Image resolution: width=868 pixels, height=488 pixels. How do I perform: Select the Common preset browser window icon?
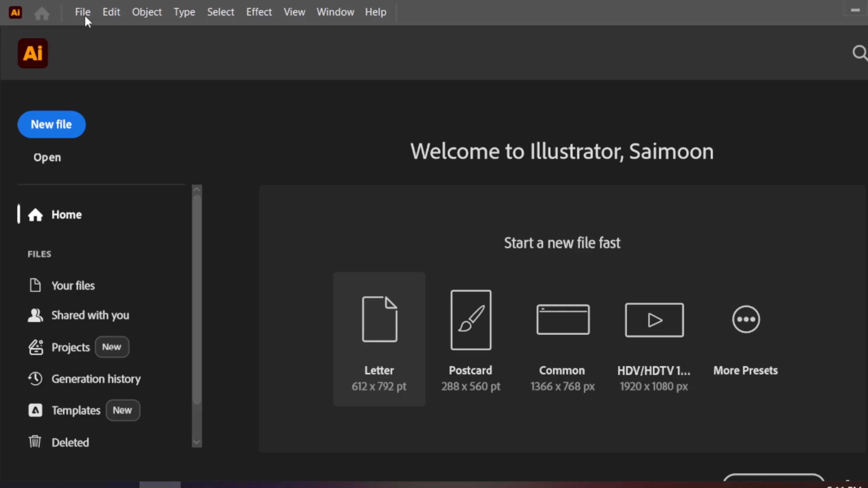pos(563,319)
